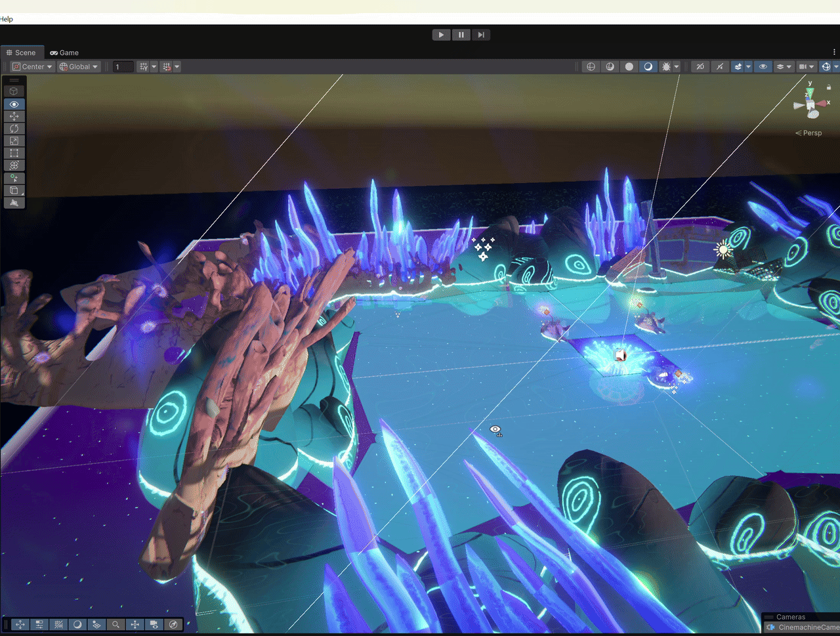The height and width of the screenshot is (636, 840).
Task: Toggle Persp projection label under scene gizmo
Action: click(808, 133)
